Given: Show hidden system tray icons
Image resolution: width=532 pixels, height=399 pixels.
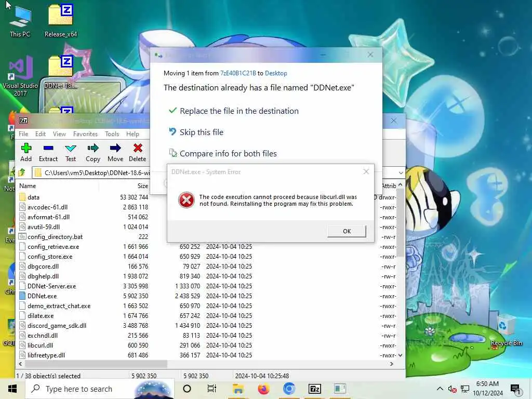Looking at the screenshot, I should [440, 389].
